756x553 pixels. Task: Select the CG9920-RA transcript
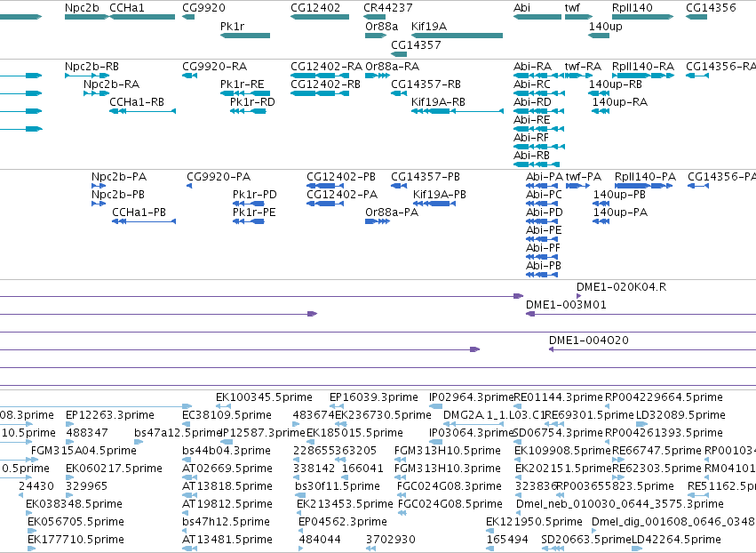click(189, 76)
